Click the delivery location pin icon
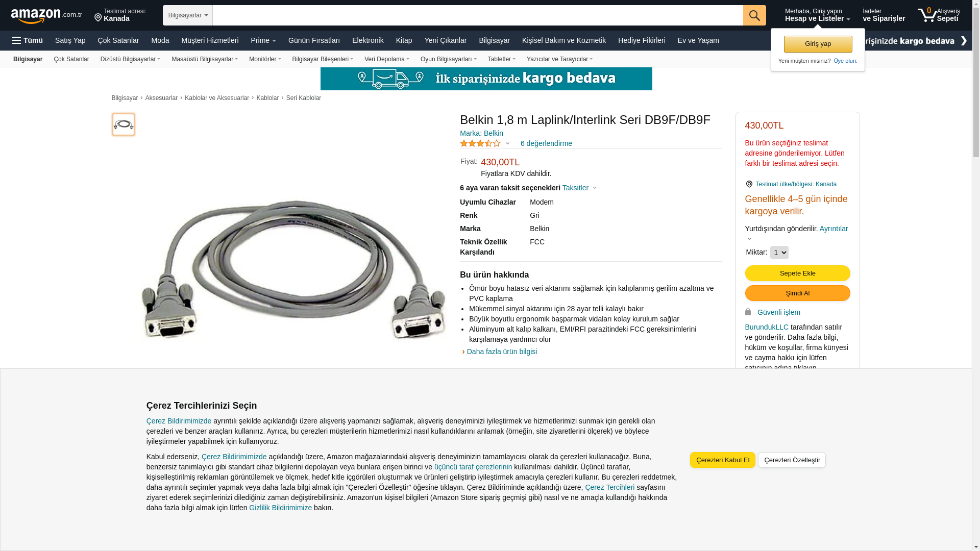The image size is (980, 551). 98,18
